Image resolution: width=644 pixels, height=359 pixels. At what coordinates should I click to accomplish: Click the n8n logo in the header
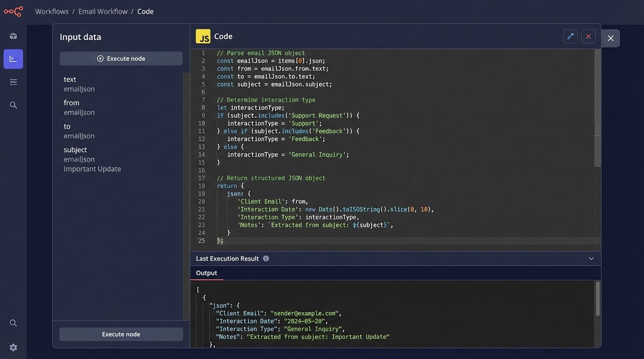pos(13,12)
